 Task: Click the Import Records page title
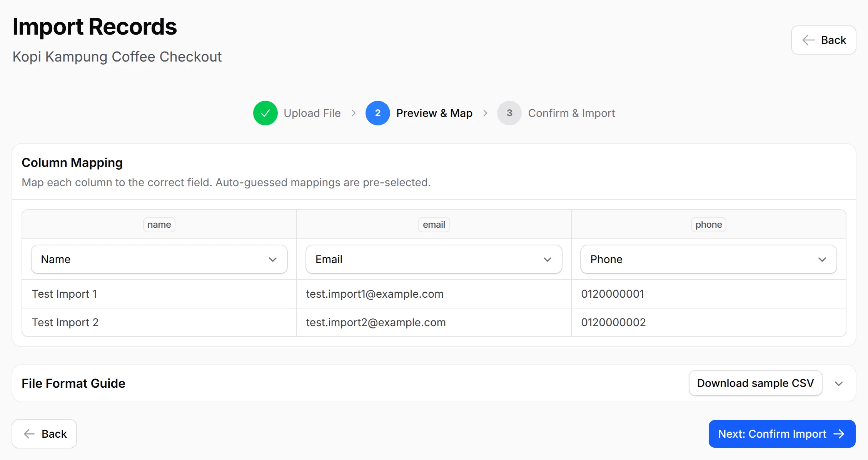pyautogui.click(x=95, y=27)
